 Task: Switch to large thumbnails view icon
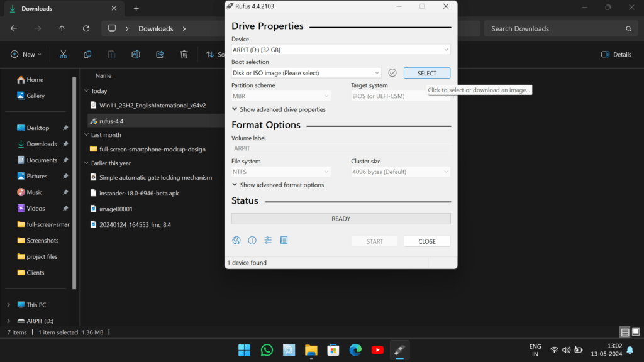[x=636, y=332]
